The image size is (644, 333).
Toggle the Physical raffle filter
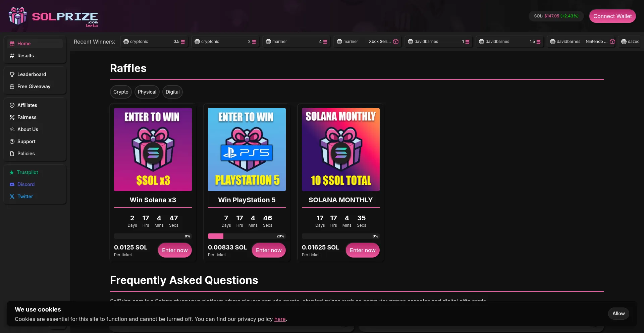[147, 92]
